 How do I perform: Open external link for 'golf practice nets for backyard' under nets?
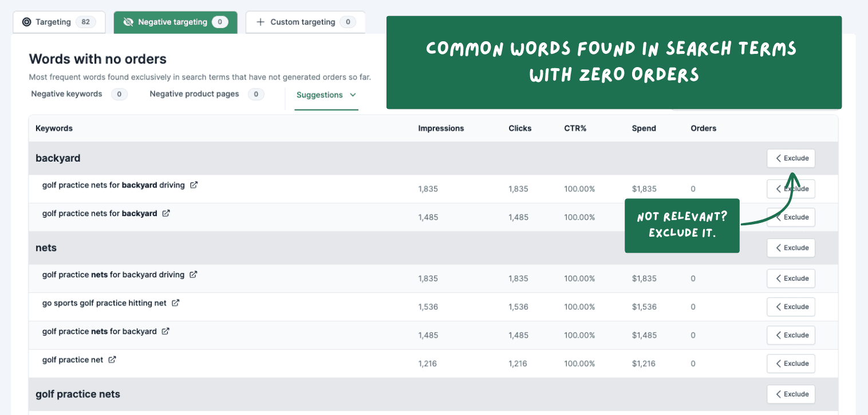165,331
